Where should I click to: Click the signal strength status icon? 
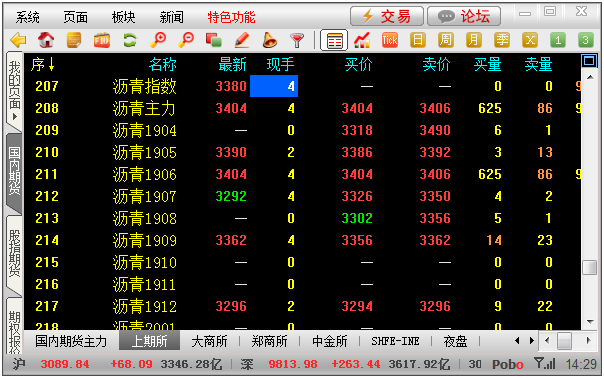[x=545, y=363]
